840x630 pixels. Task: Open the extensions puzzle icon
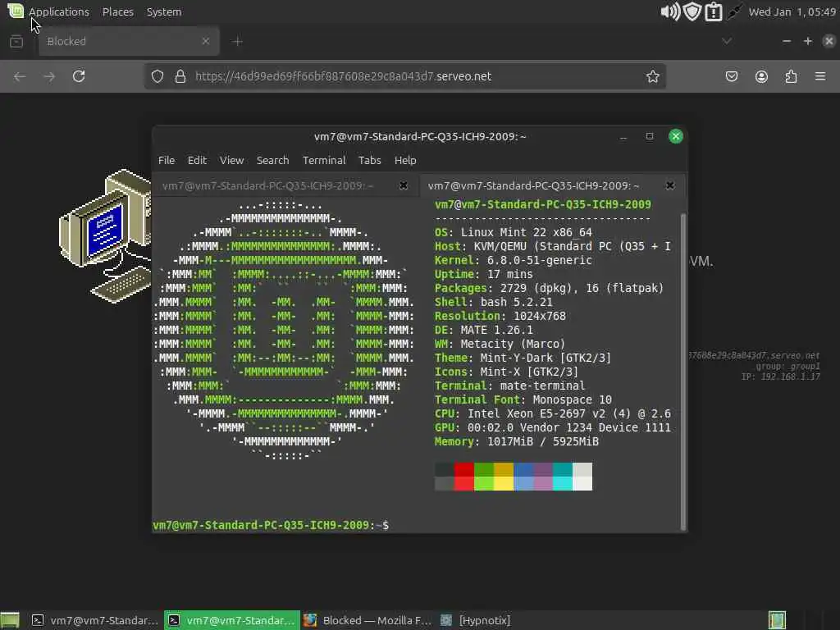(792, 76)
